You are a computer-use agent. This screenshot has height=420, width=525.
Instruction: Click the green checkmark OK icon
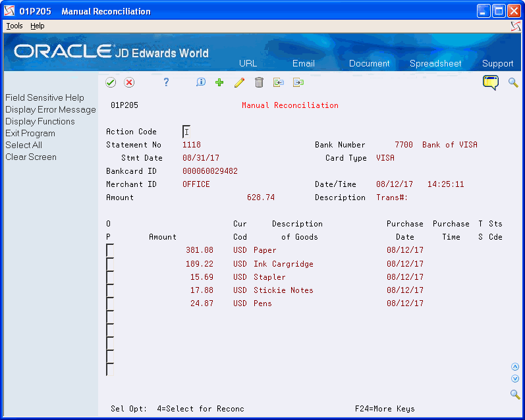click(x=111, y=82)
